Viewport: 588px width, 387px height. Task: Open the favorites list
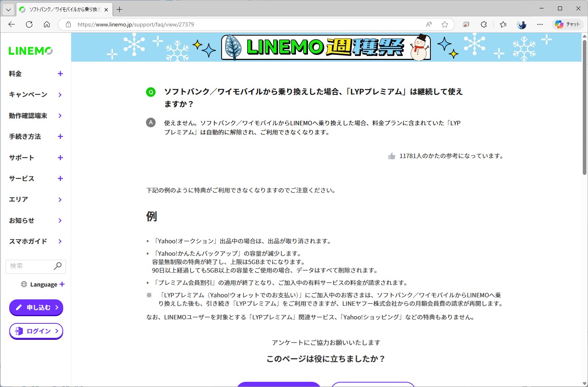pyautogui.click(x=503, y=24)
